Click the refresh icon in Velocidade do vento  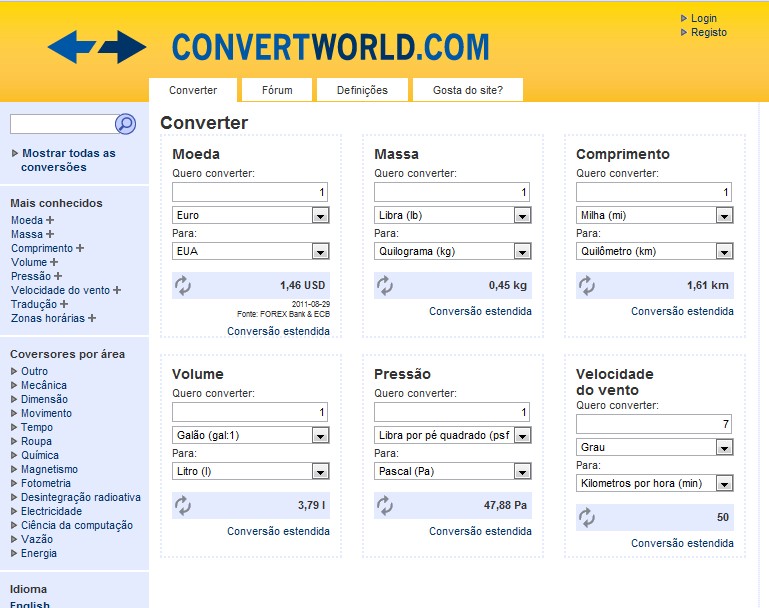[587, 518]
